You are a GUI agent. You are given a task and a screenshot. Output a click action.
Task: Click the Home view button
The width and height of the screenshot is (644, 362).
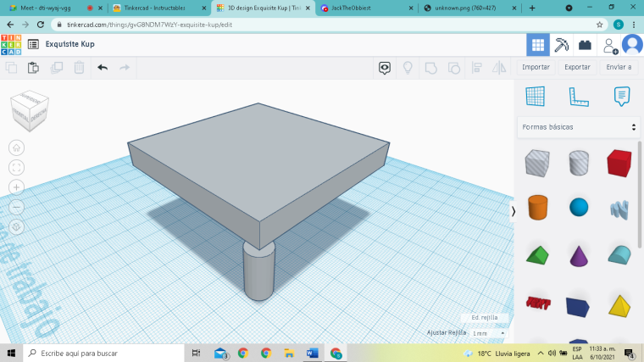pos(16,148)
